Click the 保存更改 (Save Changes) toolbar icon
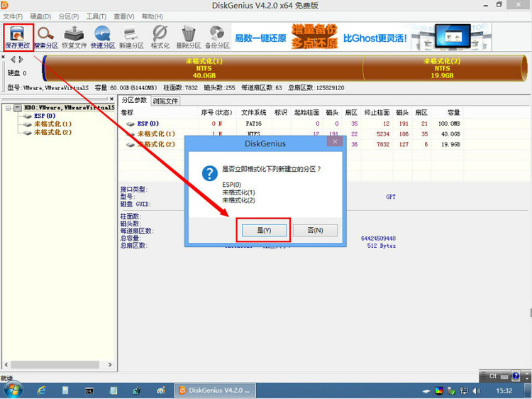This screenshot has width=532, height=399. click(x=17, y=35)
